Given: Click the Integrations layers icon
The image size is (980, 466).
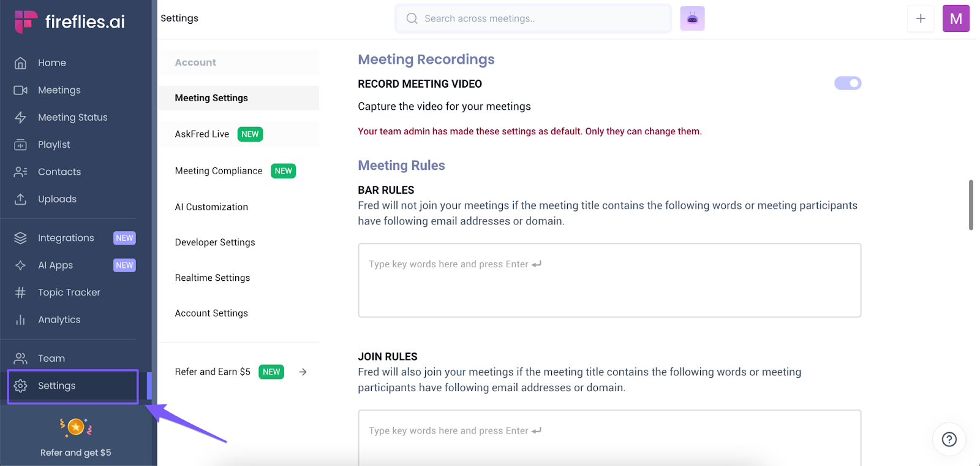Looking at the screenshot, I should [20, 238].
